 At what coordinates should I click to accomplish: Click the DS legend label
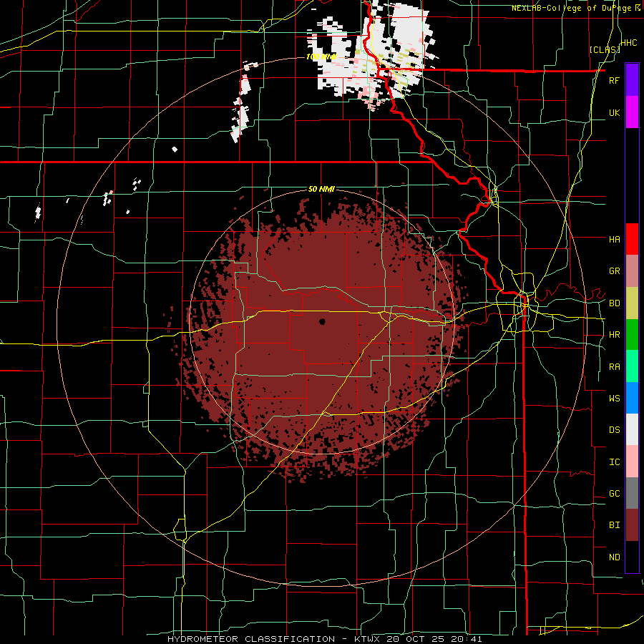coord(614,429)
